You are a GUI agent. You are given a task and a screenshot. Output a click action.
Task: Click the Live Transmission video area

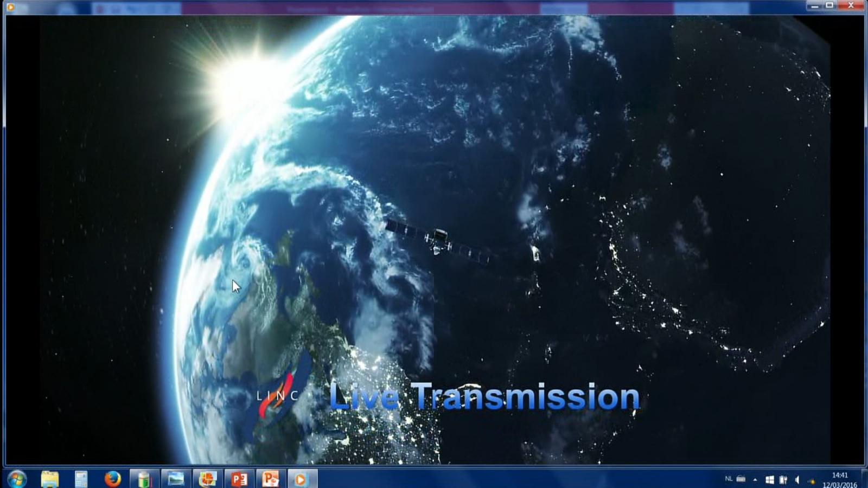(x=434, y=240)
